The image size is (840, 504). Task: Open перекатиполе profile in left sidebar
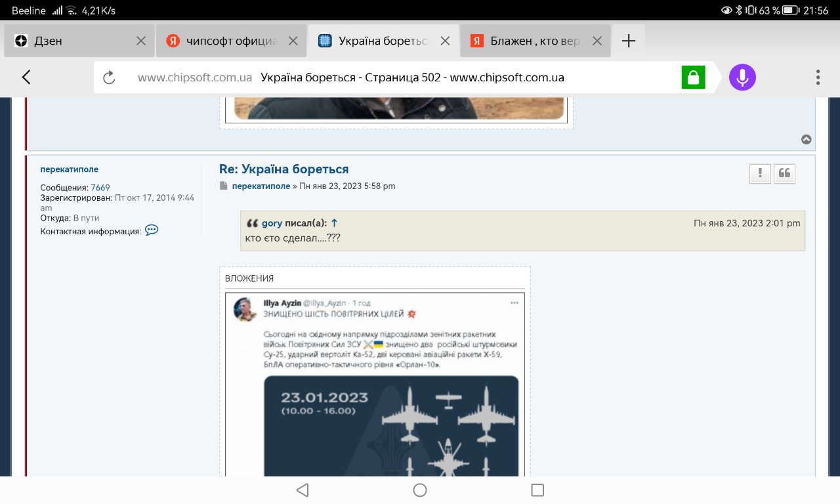pos(69,169)
